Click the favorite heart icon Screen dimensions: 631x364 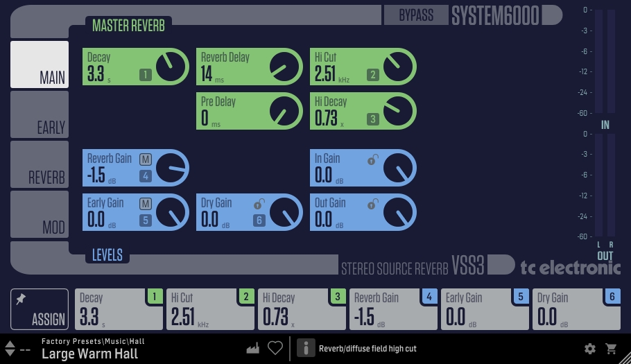[x=275, y=348]
